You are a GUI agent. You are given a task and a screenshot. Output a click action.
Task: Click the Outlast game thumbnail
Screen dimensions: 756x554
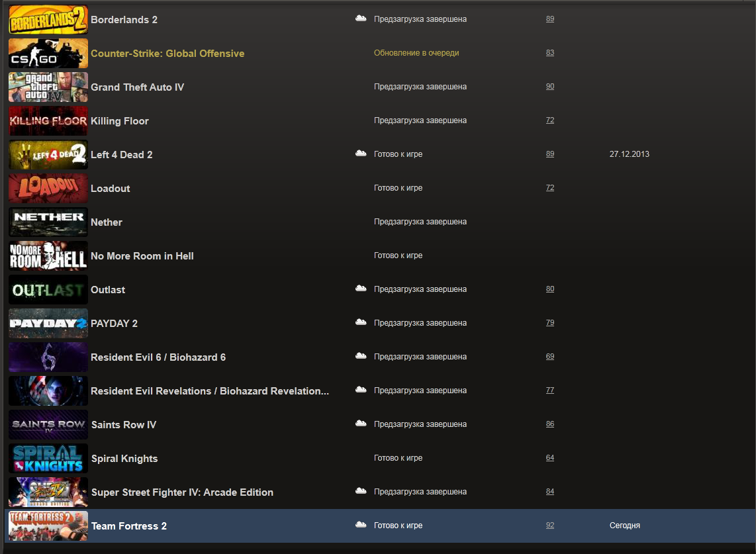(48, 290)
